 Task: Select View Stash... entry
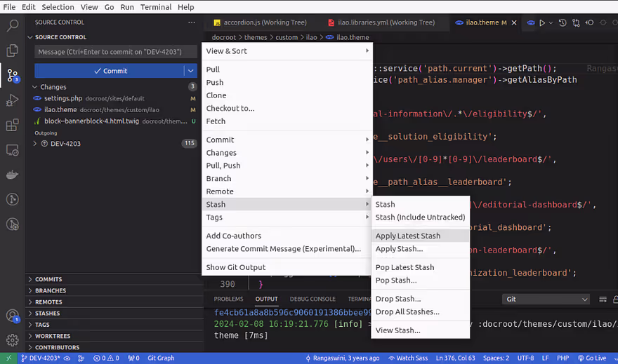(420, 330)
